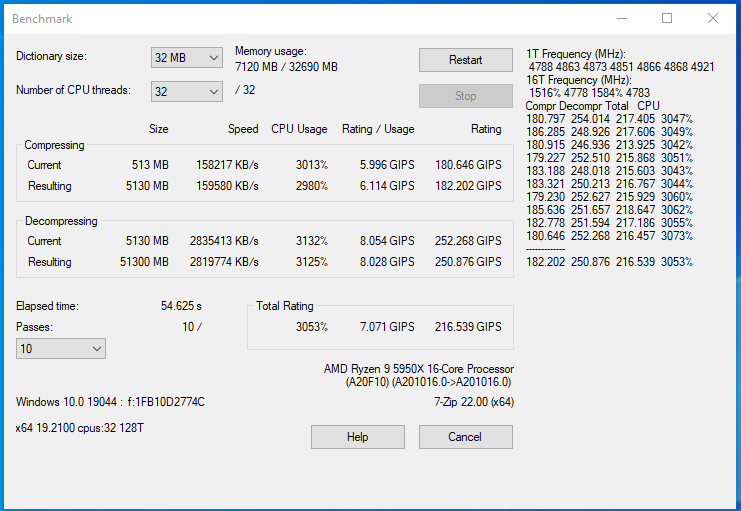Click Decompressing Resulting size 51300 MB
741x511 pixels.
click(144, 262)
